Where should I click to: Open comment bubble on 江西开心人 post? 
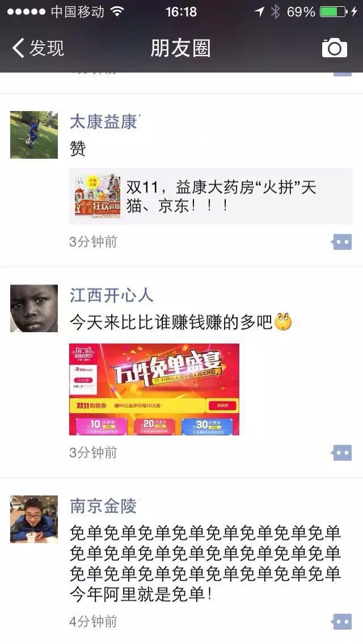[341, 452]
